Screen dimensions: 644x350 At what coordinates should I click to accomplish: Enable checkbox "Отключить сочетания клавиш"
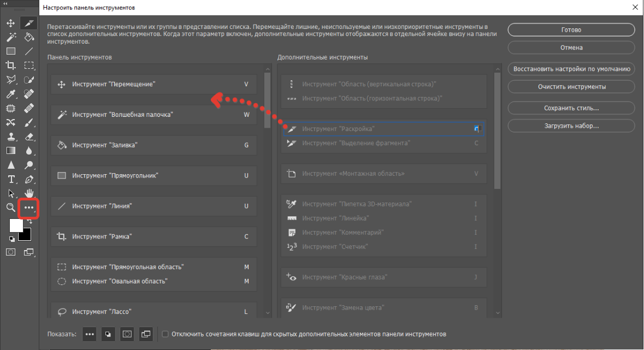tap(165, 334)
